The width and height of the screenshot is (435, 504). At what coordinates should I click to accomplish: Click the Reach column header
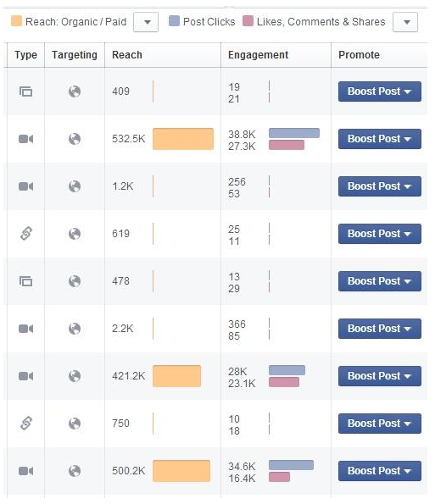tap(127, 55)
